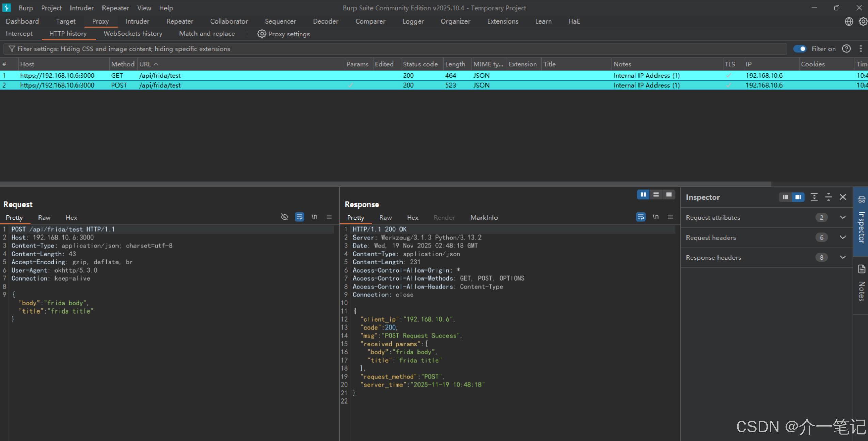Click the request hide-eye icon

coord(284,217)
